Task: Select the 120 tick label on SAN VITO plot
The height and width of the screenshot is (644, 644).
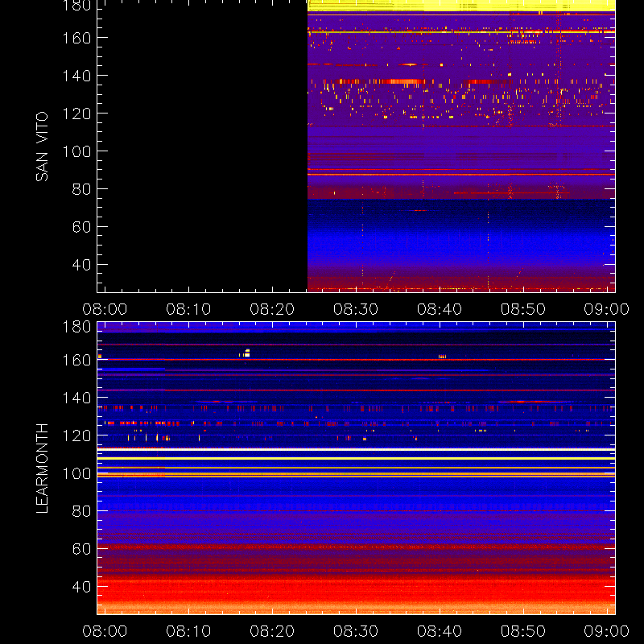Action: 76,114
